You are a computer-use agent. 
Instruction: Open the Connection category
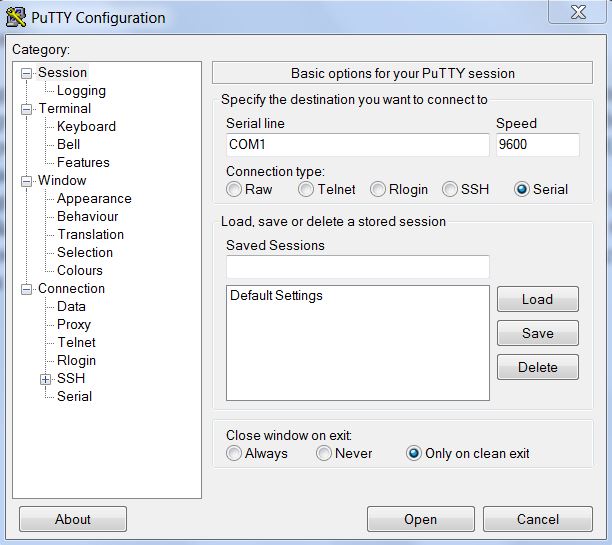(71, 289)
